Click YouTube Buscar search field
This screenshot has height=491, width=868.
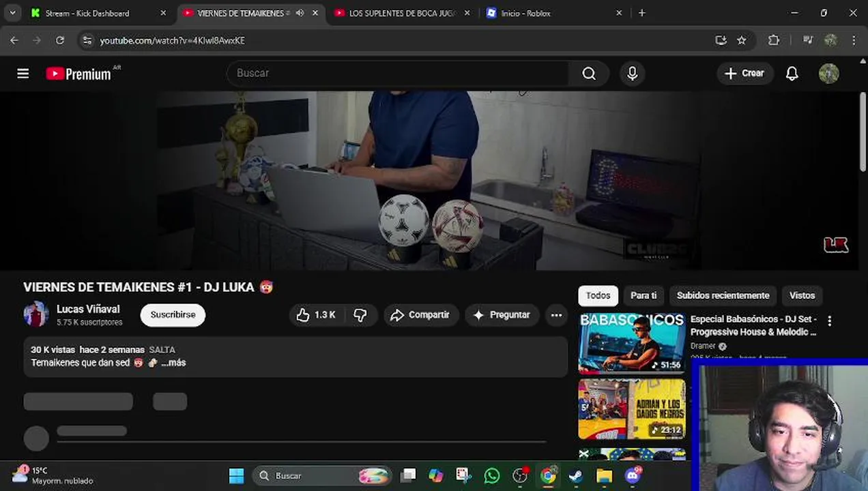click(x=398, y=74)
